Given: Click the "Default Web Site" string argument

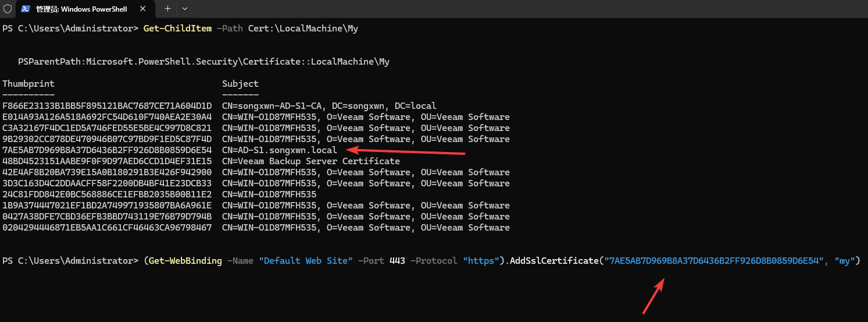Looking at the screenshot, I should coord(305,261).
